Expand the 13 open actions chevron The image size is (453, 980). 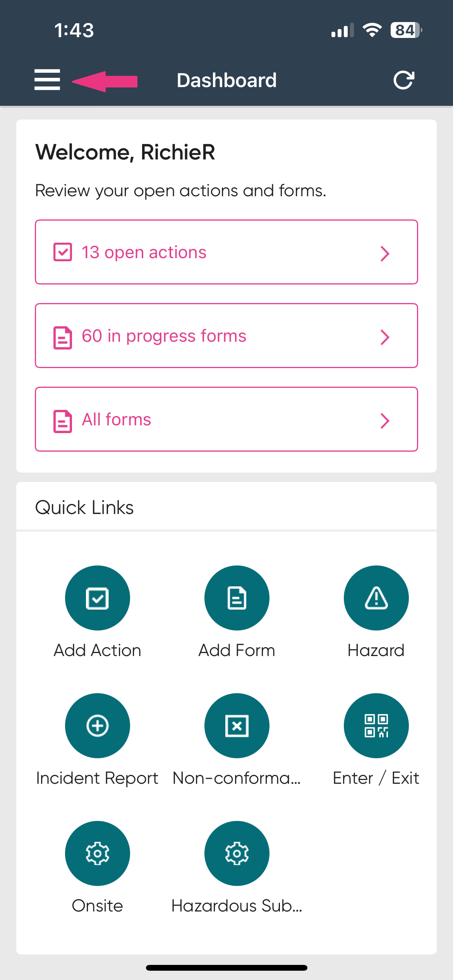point(384,254)
